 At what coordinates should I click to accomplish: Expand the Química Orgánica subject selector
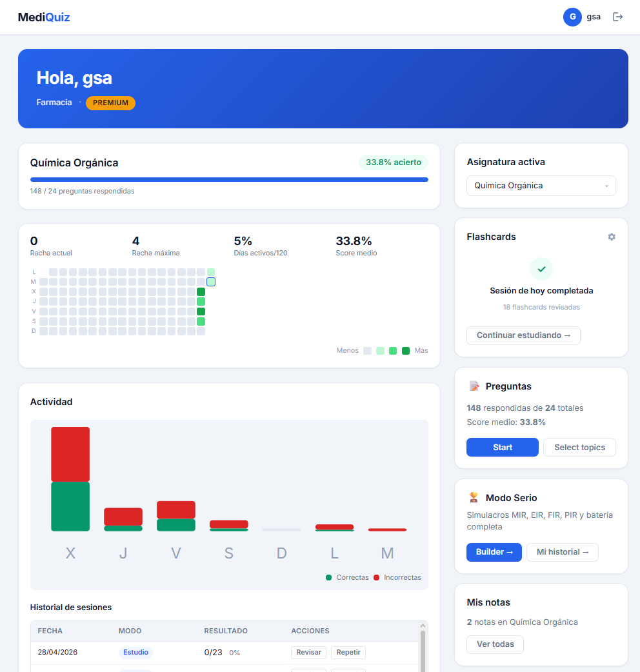pyautogui.click(x=541, y=185)
